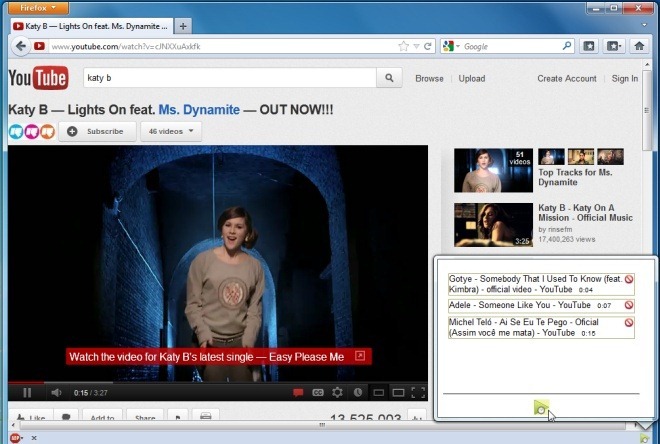
Task: Open the list all tabs dropdown arrow
Action: coord(644,25)
